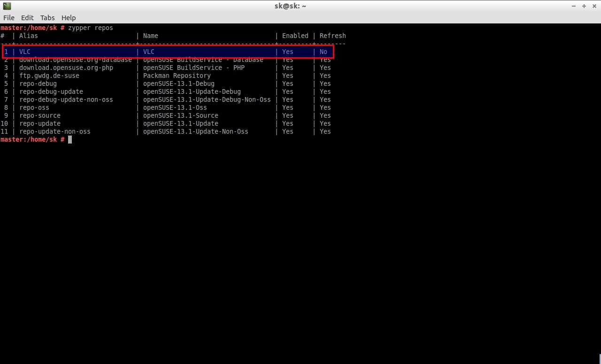Open the File menu
The image size is (601, 364).
click(9, 17)
